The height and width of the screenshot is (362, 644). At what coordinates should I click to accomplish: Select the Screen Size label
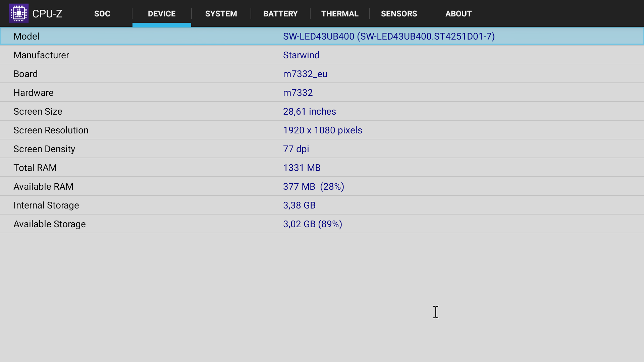[38, 111]
